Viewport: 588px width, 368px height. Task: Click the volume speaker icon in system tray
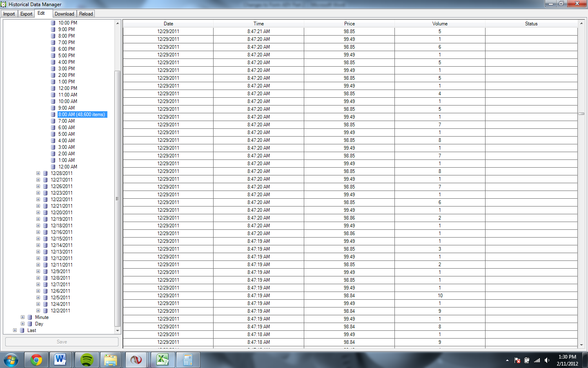click(547, 360)
